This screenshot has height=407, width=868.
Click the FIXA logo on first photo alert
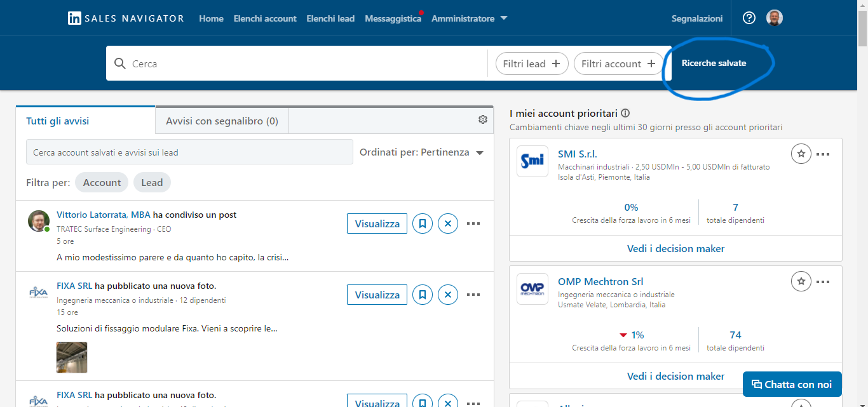(x=39, y=292)
